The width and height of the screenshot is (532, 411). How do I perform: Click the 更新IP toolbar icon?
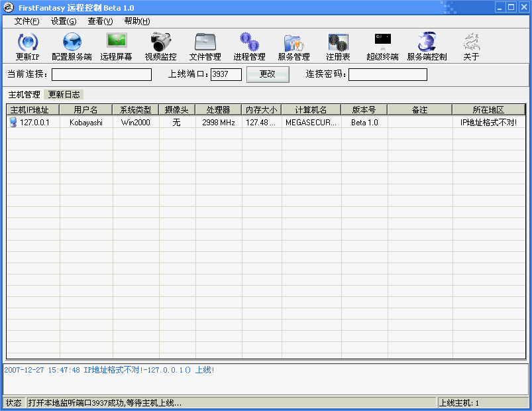[27, 46]
